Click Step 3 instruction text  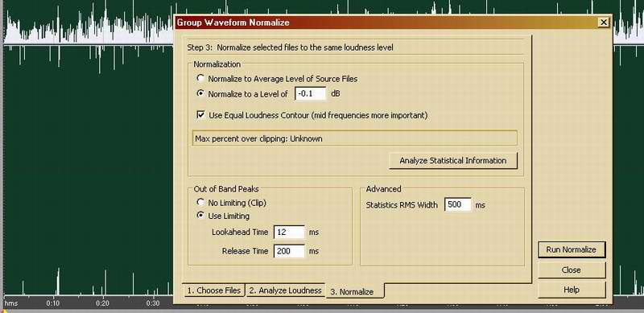pyautogui.click(x=290, y=47)
